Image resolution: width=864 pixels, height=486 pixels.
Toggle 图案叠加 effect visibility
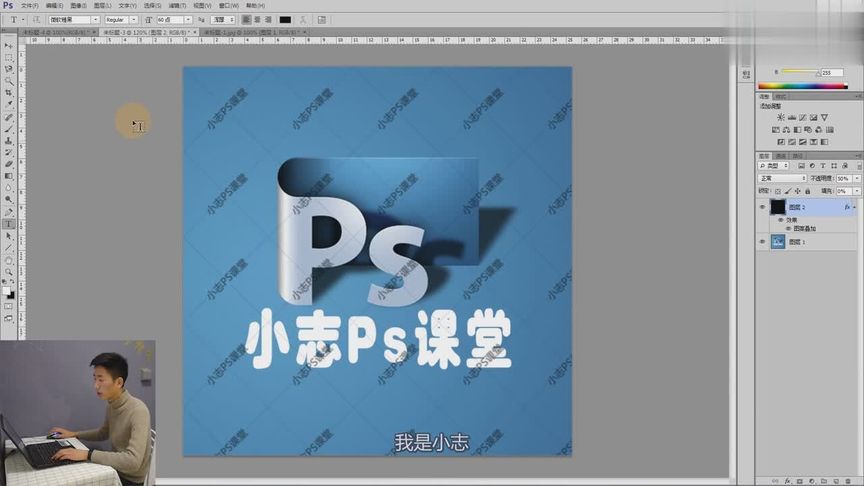pos(788,228)
